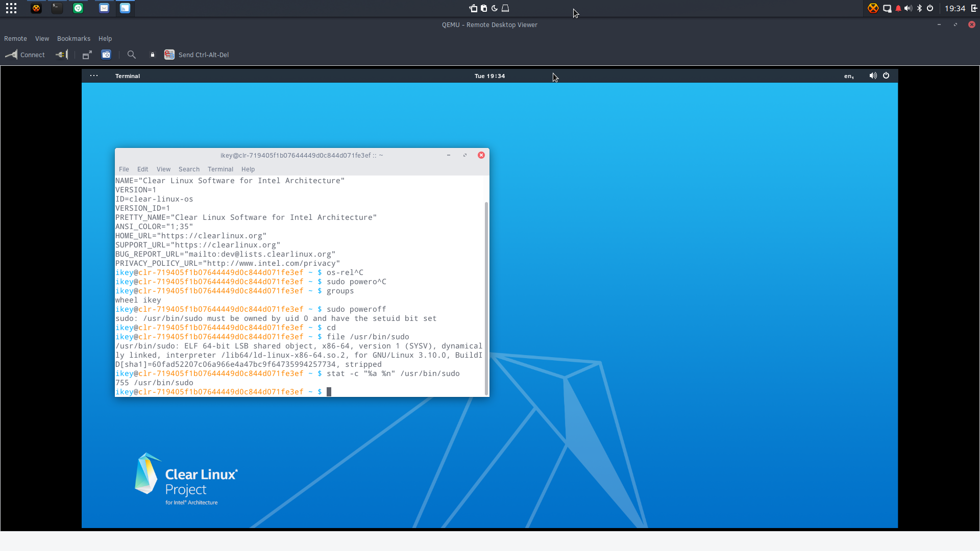This screenshot has width=980, height=551.
Task: Maximize the terminal window
Action: [x=465, y=155]
